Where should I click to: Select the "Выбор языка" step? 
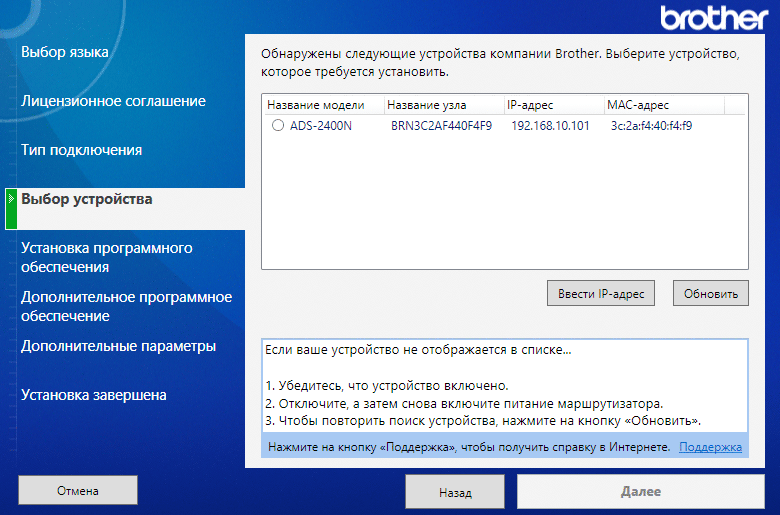coord(65,52)
